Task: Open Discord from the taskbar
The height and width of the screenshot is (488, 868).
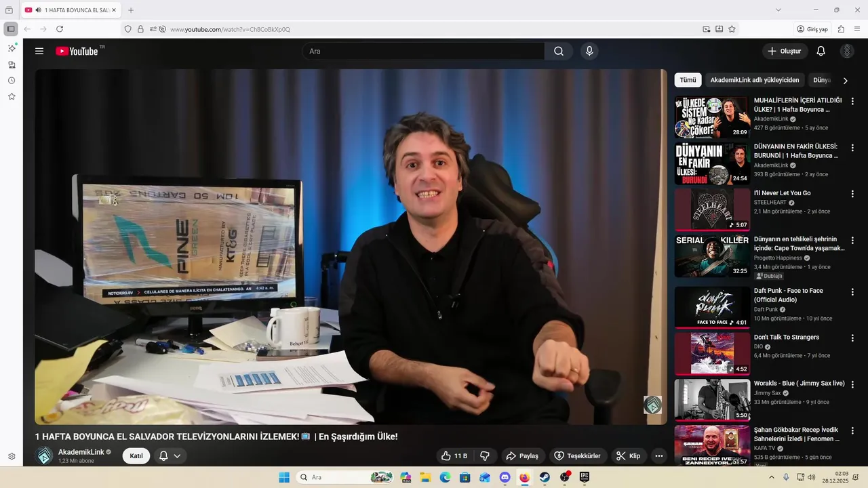Action: (505, 477)
